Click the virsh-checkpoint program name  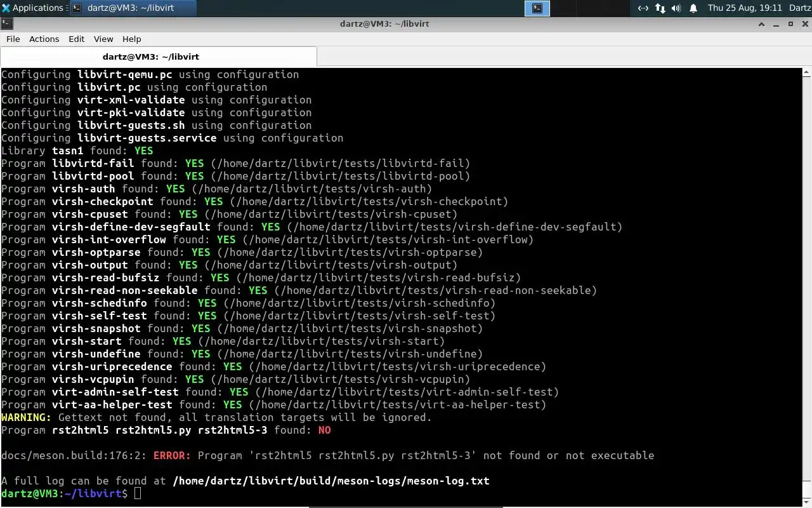click(x=102, y=201)
